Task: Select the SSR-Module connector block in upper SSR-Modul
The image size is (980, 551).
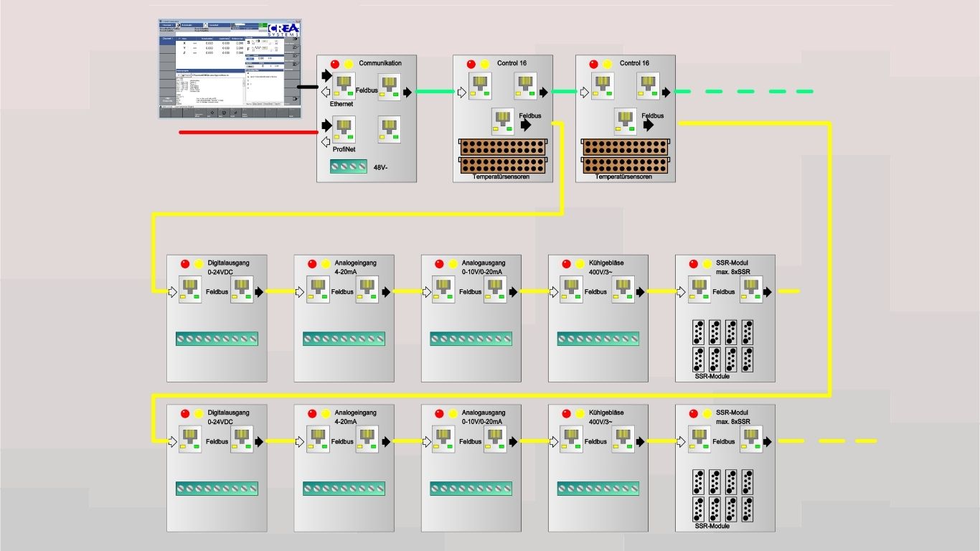Action: pyautogui.click(x=724, y=345)
